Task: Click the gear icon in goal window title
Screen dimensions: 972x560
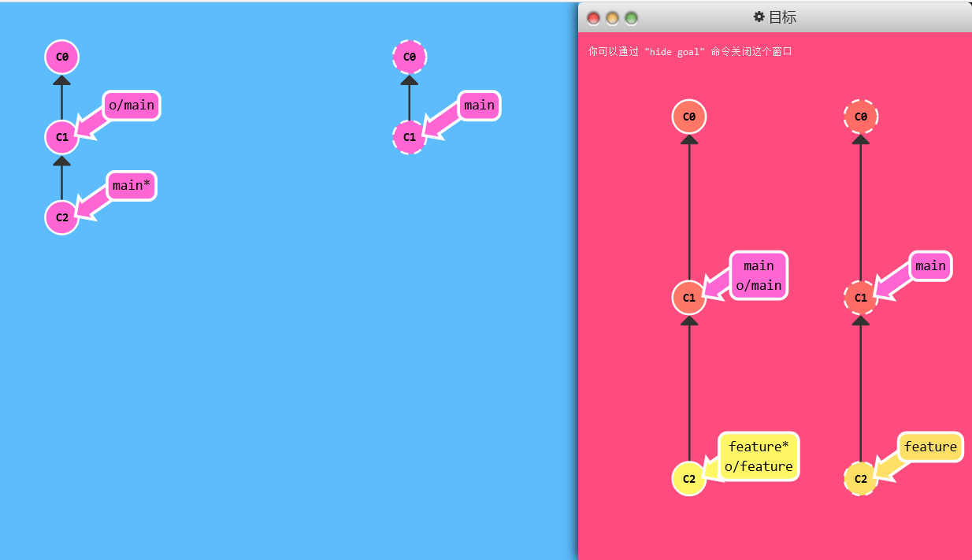Action: click(759, 17)
